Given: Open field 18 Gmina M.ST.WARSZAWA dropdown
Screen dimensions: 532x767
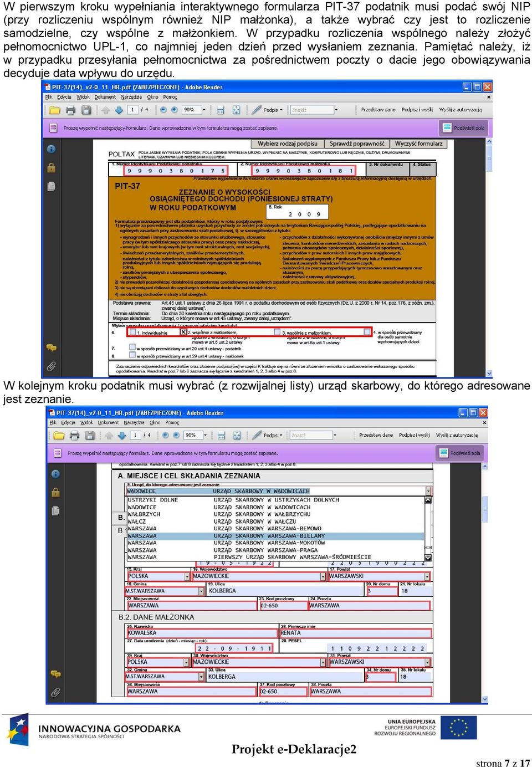Looking at the screenshot, I should click(201, 591).
